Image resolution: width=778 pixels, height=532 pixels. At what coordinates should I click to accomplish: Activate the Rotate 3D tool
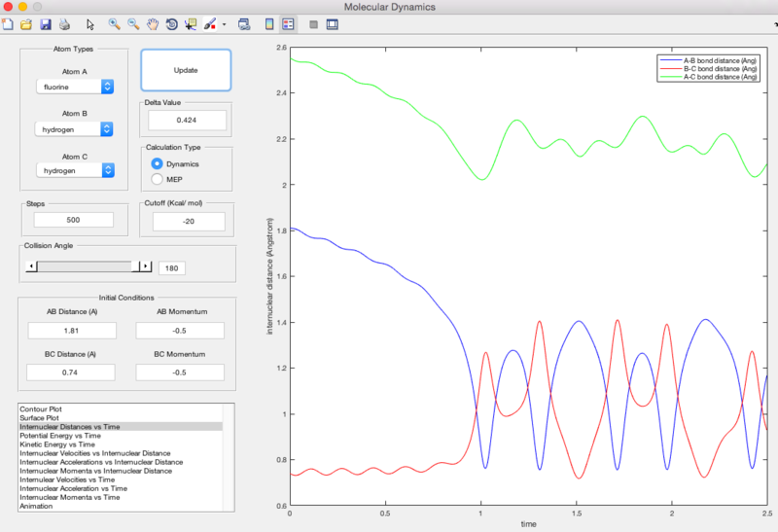pos(172,24)
